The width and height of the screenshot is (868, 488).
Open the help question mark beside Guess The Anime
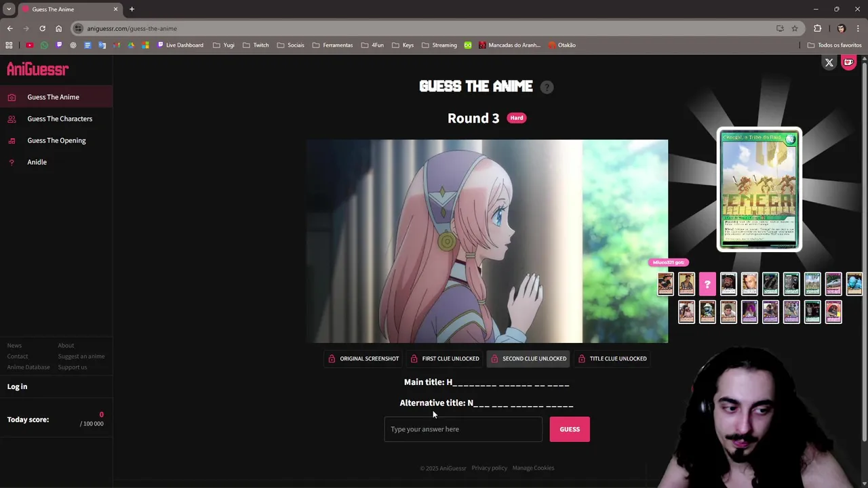pos(547,87)
